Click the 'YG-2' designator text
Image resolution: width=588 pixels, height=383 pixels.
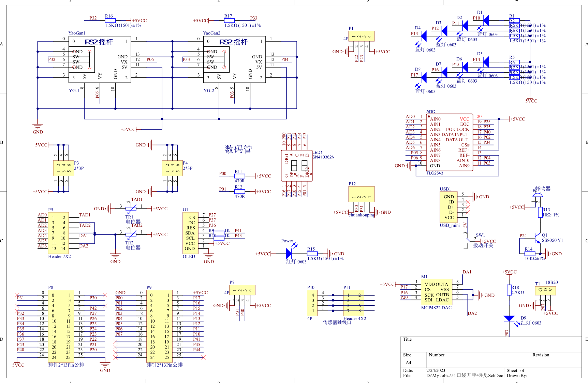click(209, 91)
